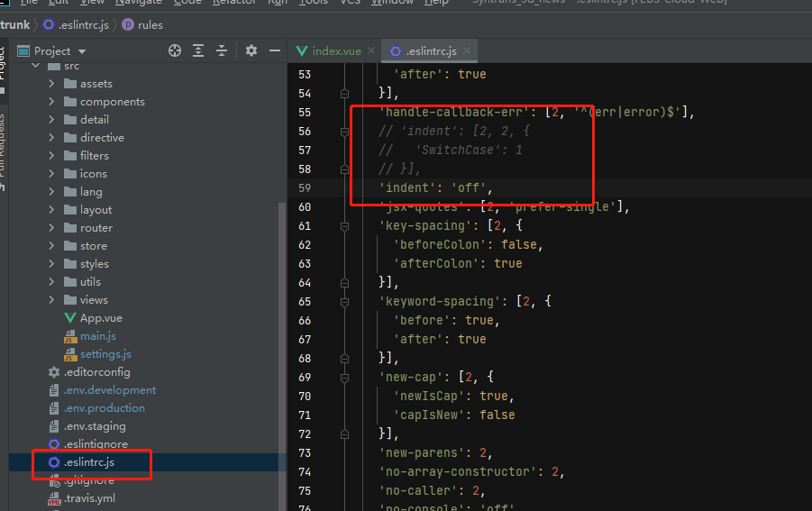Select the store folder
812x511 pixels.
[93, 246]
